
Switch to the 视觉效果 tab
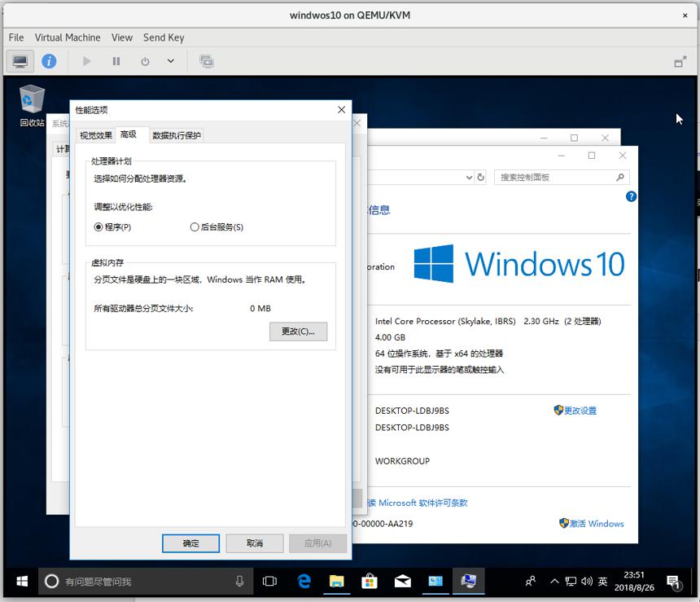[96, 135]
